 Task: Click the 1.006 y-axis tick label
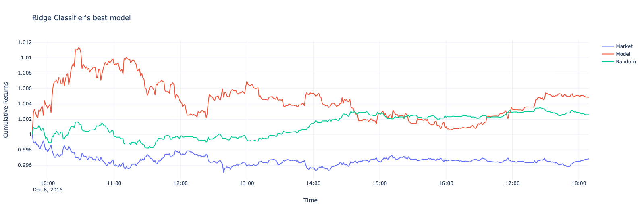(25, 88)
